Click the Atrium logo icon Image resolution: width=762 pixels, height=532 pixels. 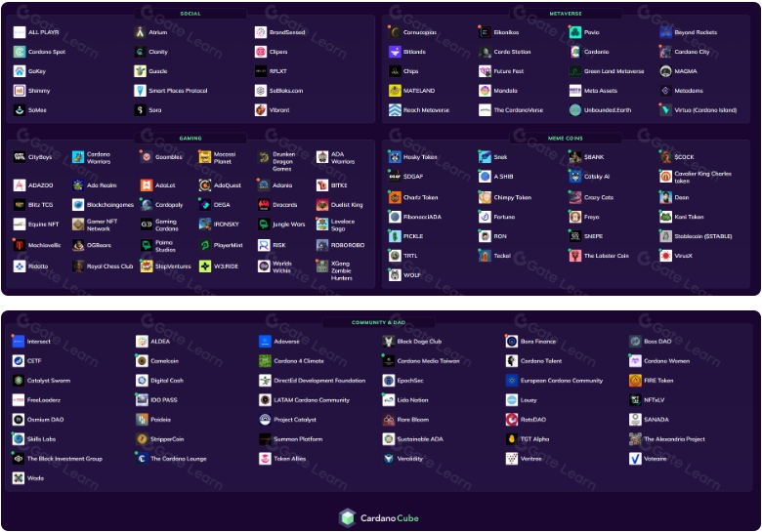click(140, 32)
